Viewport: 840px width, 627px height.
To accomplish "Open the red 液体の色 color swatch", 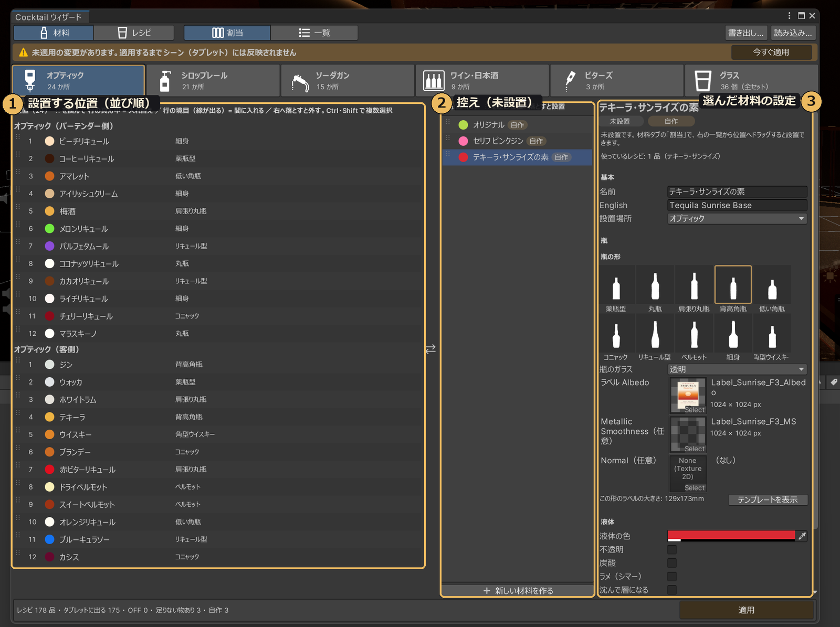I will click(731, 536).
